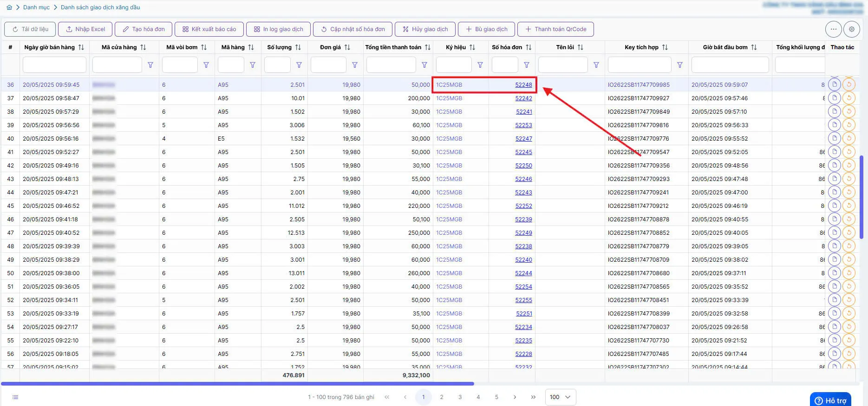This screenshot has width=868, height=406.
Task: Click the filter icon for Mã cửa hàng
Action: [x=150, y=65]
